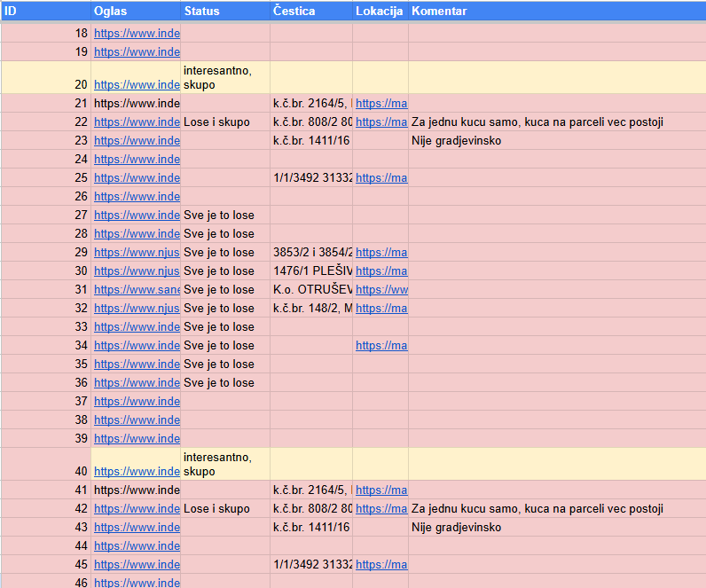
Task: Select the Status cell in row 20
Action: (225, 77)
